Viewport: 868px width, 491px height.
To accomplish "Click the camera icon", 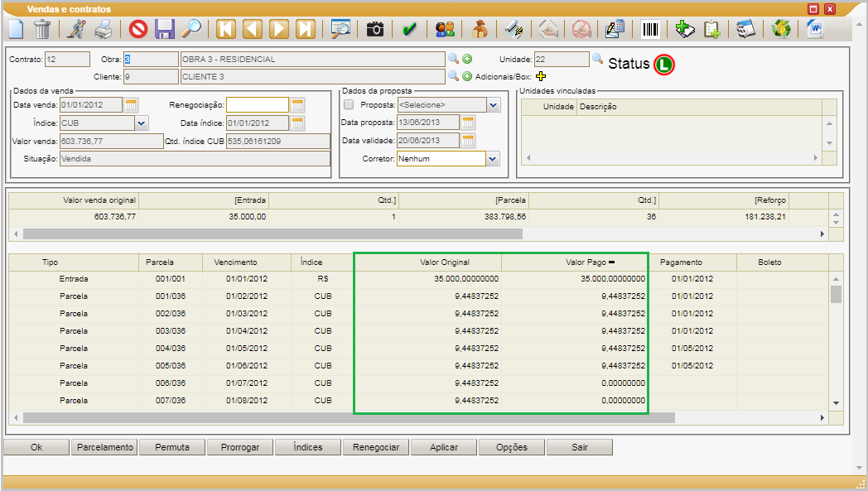I will pyautogui.click(x=374, y=29).
